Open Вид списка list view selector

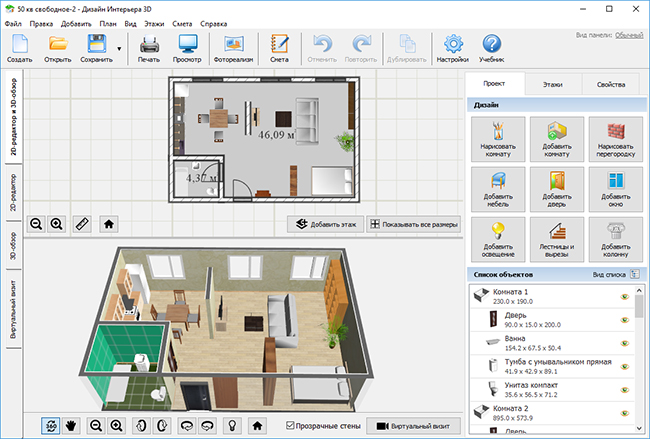coord(635,274)
